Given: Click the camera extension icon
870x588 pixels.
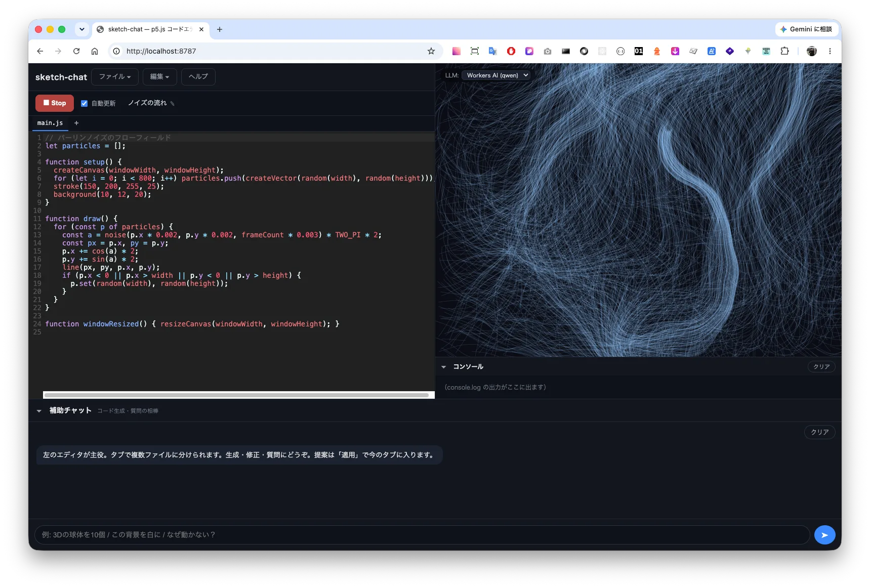Looking at the screenshot, I should click(x=548, y=51).
